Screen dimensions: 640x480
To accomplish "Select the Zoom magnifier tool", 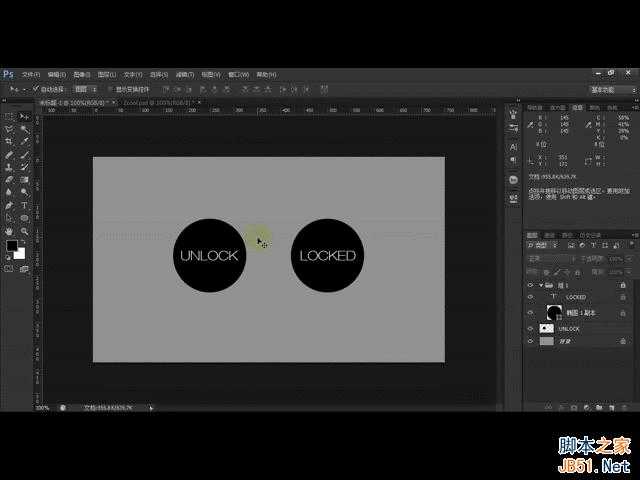I will [24, 230].
